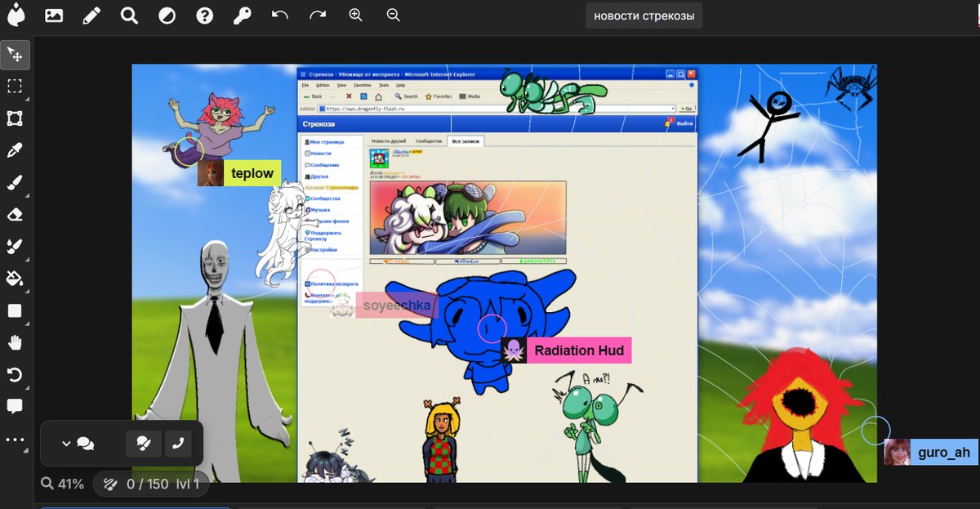Select the Rotate view tool

(15, 374)
